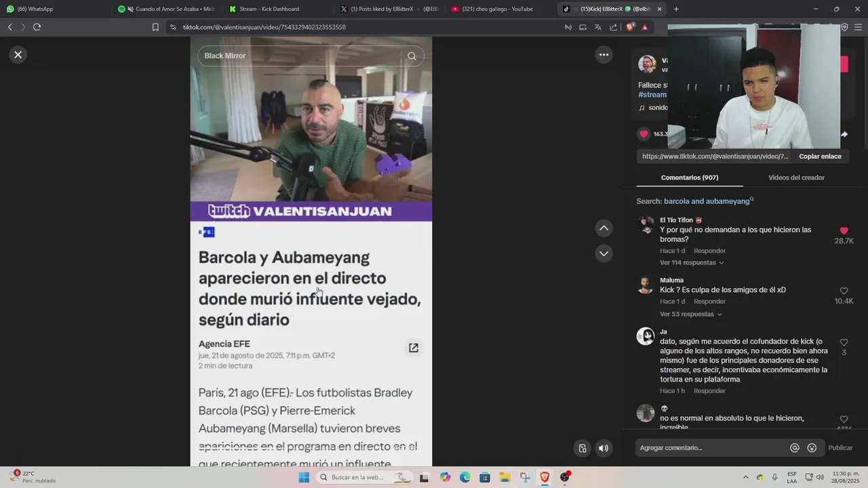The image size is (868, 488).
Task: Open the Brave VPN shield icon
Action: tap(844, 27)
